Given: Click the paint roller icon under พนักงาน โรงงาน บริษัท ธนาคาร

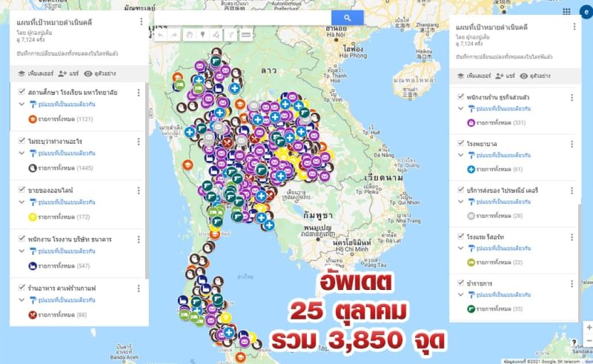Looking at the screenshot, I should click(x=33, y=251).
